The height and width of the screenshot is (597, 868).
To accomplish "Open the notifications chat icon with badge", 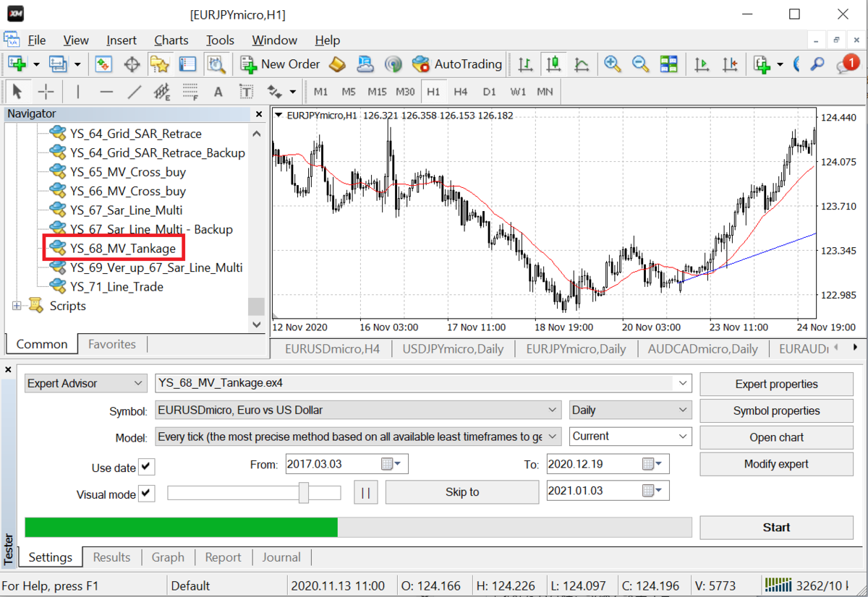I will pyautogui.click(x=847, y=64).
